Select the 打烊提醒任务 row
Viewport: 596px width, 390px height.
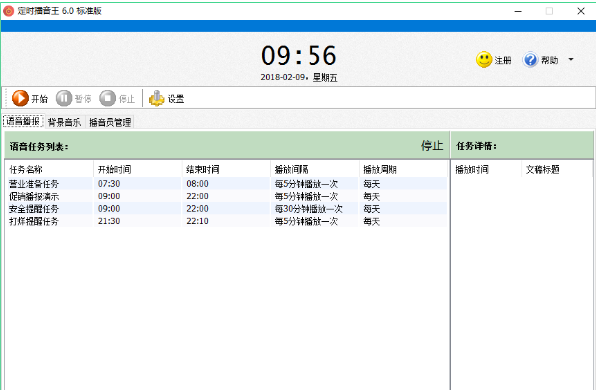[x=227, y=221]
